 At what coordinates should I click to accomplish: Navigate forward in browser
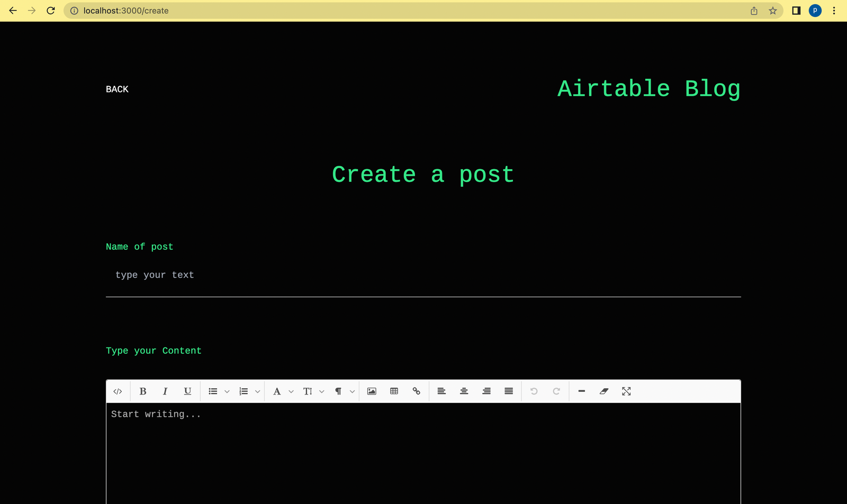[32, 11]
